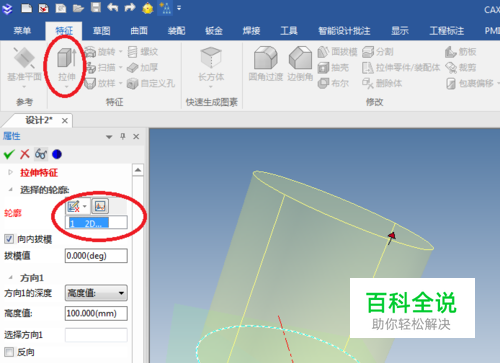Close the 属性 panel
Viewport: 500px width, 363px height.
136,136
